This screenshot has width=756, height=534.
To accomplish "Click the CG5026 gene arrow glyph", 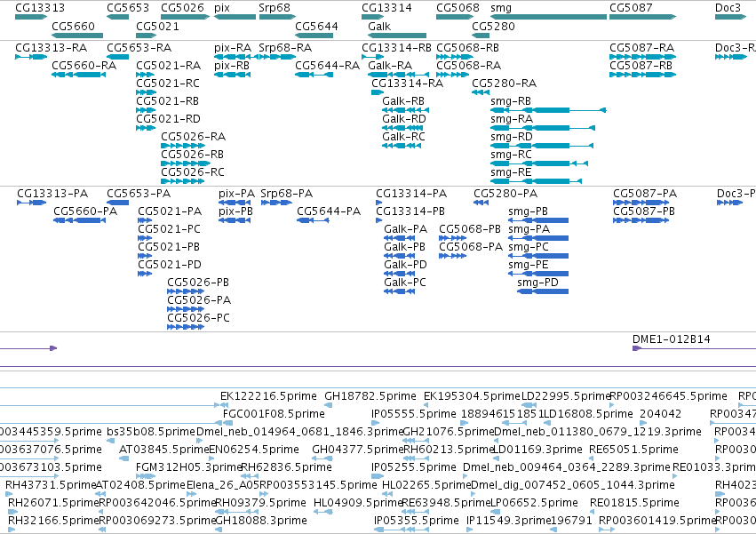I will (185, 17).
